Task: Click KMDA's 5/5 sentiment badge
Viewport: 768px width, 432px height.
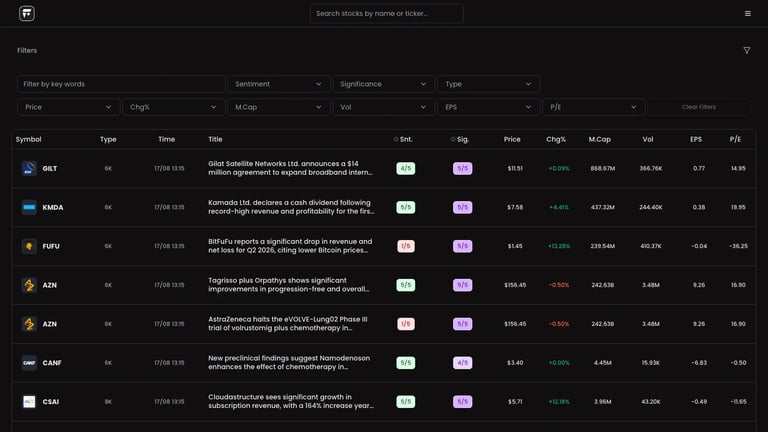Action: pyautogui.click(x=406, y=207)
